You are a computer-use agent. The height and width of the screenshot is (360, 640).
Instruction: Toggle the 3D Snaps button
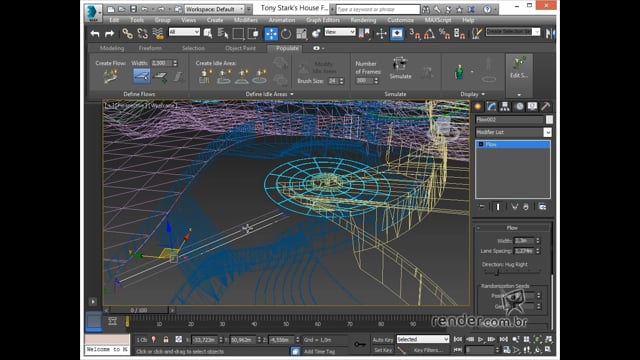coord(414,34)
